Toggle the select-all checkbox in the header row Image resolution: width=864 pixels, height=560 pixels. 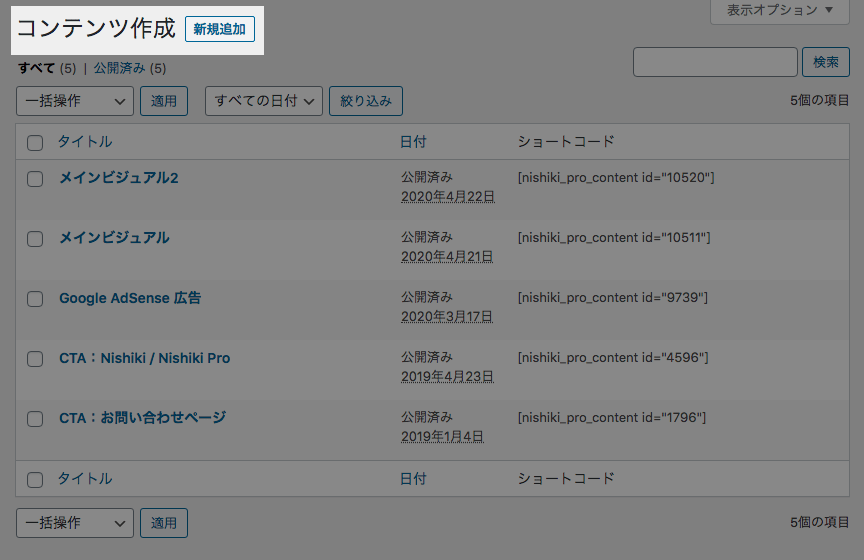coord(35,143)
